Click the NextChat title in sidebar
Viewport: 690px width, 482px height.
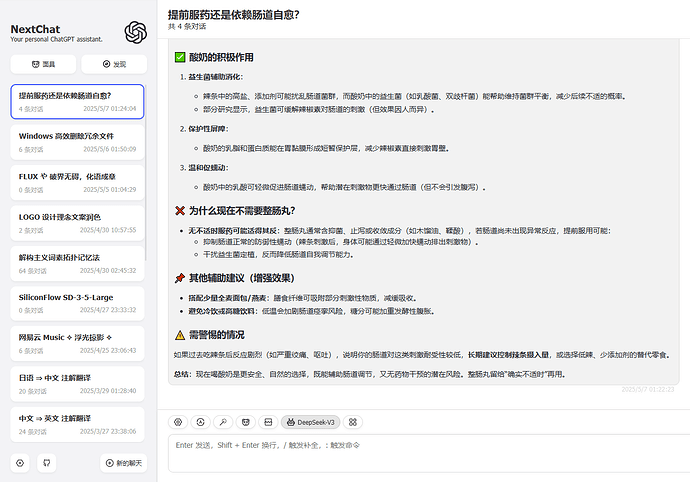(x=35, y=29)
